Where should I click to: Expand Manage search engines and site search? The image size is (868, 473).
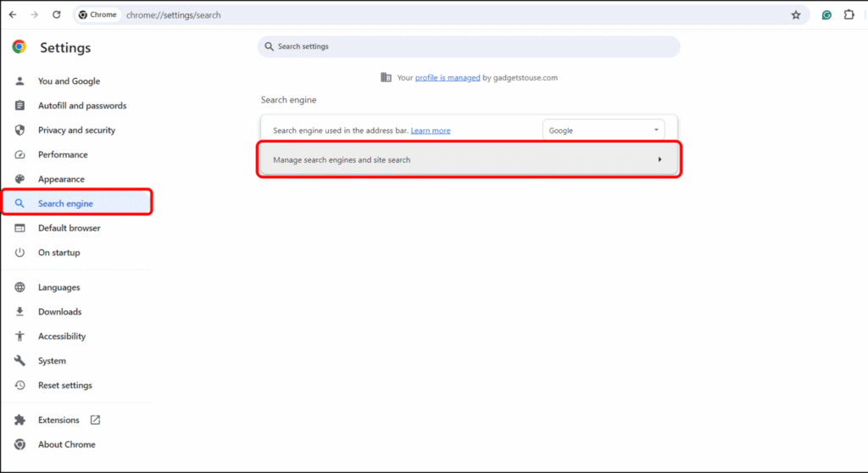469,159
